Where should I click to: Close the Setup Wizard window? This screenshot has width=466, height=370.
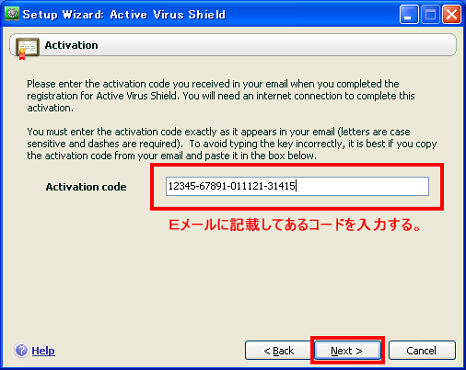click(x=451, y=15)
